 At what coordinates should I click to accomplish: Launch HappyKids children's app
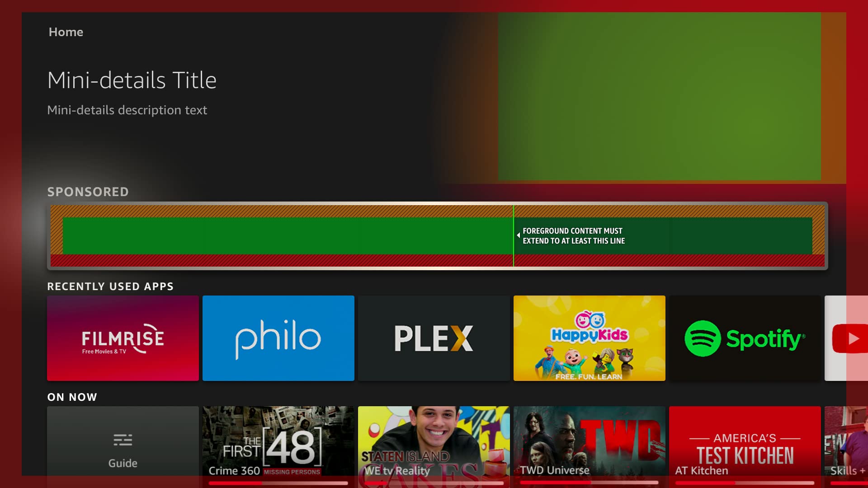pos(589,338)
